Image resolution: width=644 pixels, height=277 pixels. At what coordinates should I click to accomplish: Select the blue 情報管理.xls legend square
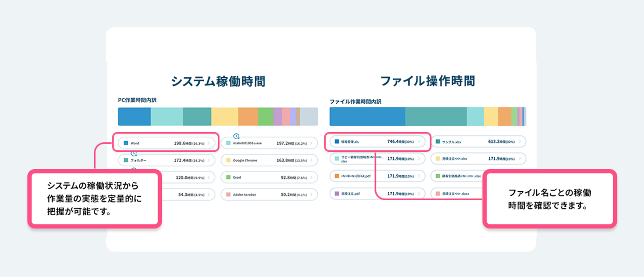coord(337,141)
